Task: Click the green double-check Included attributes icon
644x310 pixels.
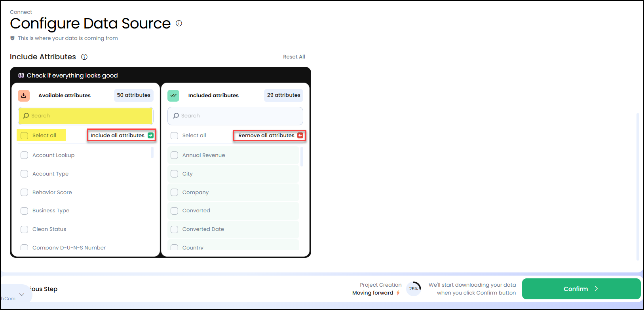Action: (173, 95)
